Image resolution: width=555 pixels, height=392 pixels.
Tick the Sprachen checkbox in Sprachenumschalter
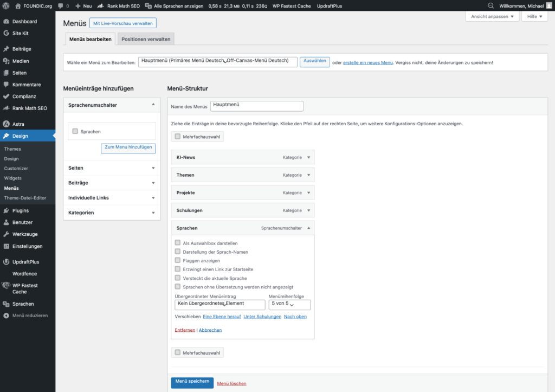click(75, 131)
